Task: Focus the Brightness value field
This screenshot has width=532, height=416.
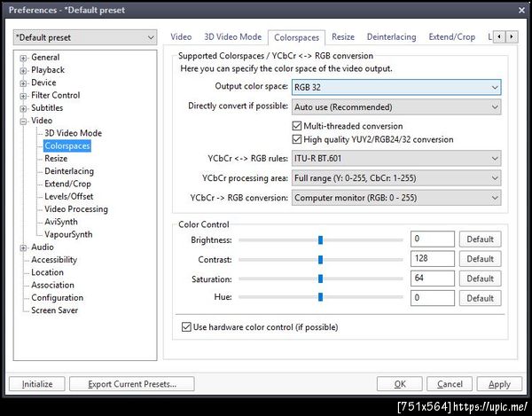Action: pos(433,239)
